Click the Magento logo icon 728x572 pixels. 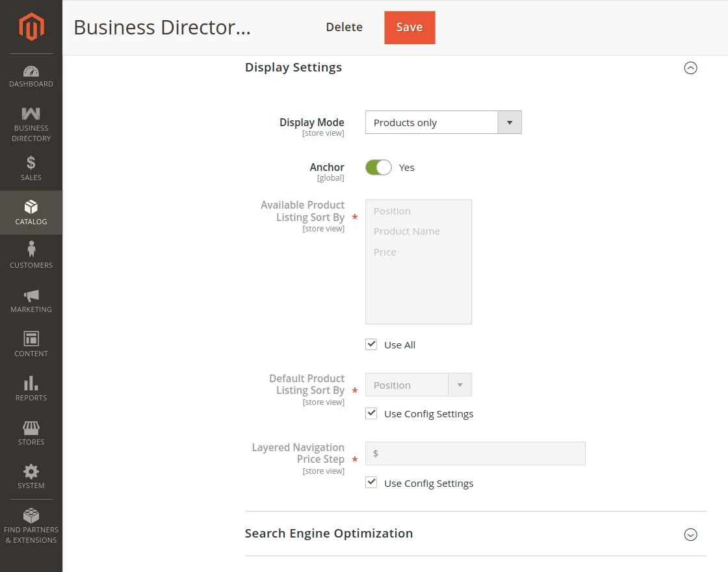(31, 27)
